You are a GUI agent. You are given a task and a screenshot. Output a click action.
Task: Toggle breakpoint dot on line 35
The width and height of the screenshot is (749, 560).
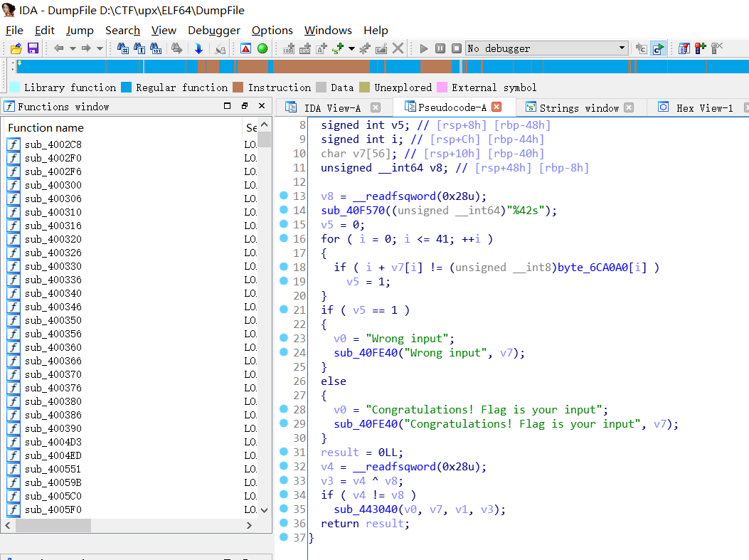pyautogui.click(x=284, y=509)
